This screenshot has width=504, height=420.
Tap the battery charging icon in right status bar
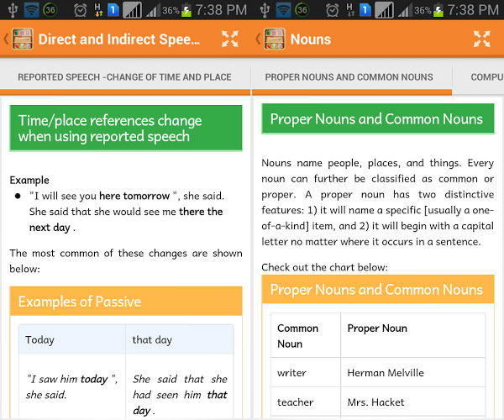tap(438, 10)
